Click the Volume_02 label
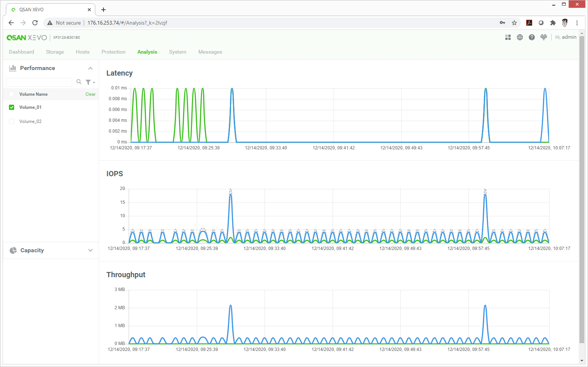588x367 pixels. [31, 121]
